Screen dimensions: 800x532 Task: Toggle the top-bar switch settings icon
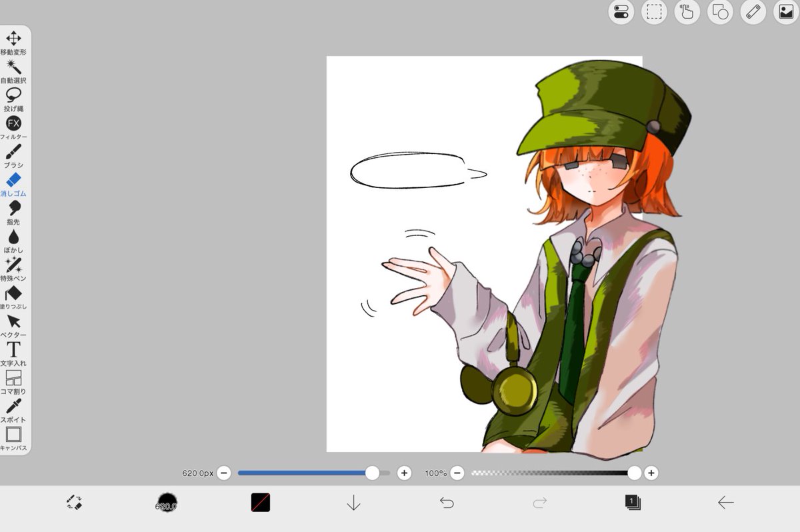tap(621, 11)
